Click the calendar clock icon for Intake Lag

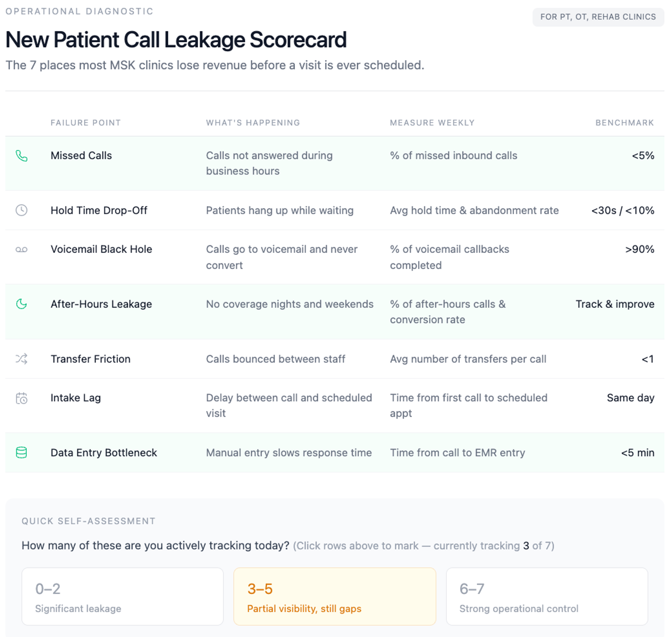pyautogui.click(x=22, y=398)
